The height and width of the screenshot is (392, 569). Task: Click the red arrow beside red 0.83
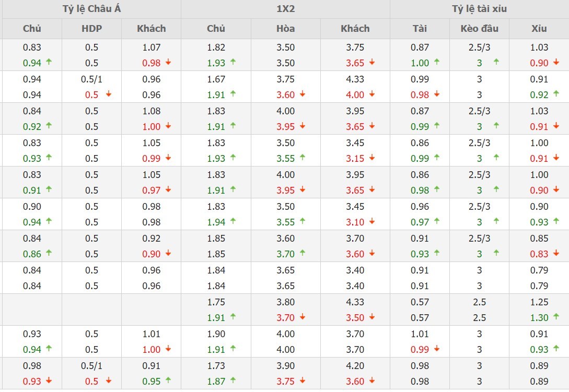pos(556,254)
